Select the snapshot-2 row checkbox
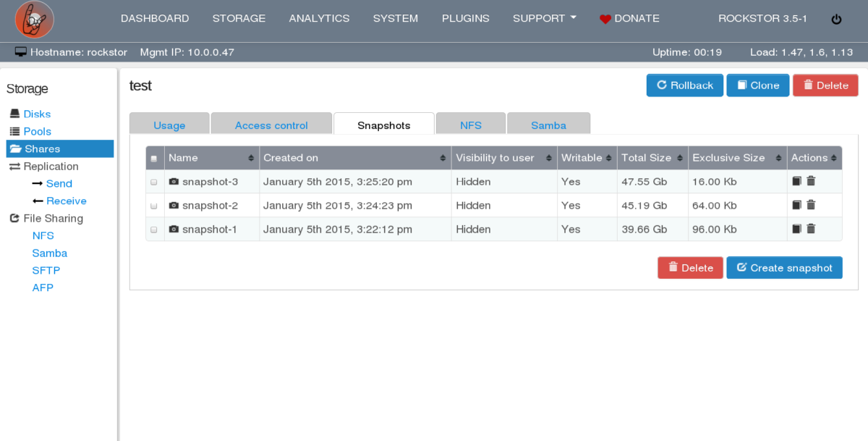Screen dimensions: 868x441 (x=154, y=206)
